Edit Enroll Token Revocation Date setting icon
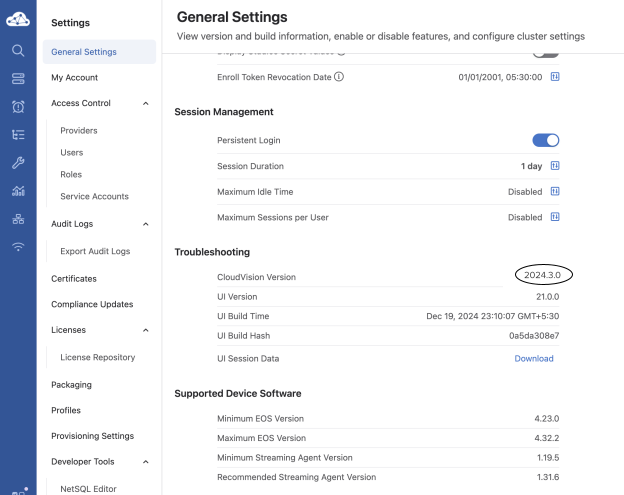Screen dimensions: 624x495 pos(555,76)
